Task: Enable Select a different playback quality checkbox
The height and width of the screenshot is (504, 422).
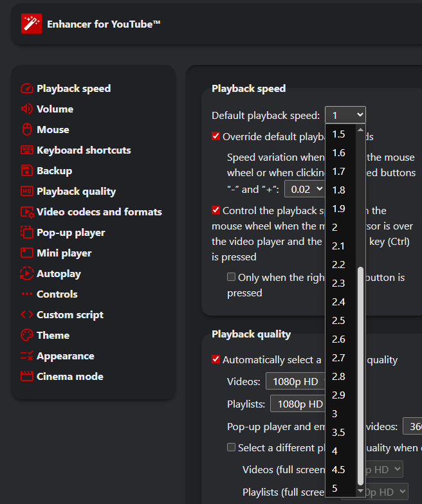Action: click(x=232, y=447)
